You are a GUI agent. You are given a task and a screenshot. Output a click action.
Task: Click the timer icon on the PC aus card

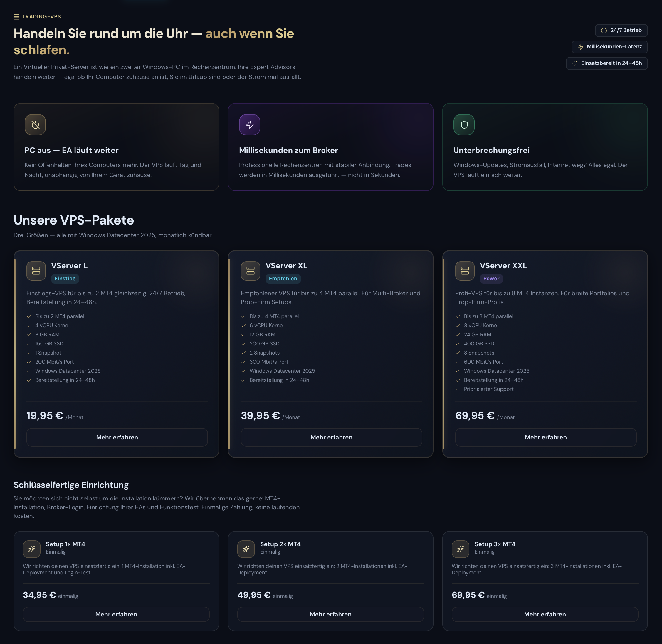click(35, 124)
